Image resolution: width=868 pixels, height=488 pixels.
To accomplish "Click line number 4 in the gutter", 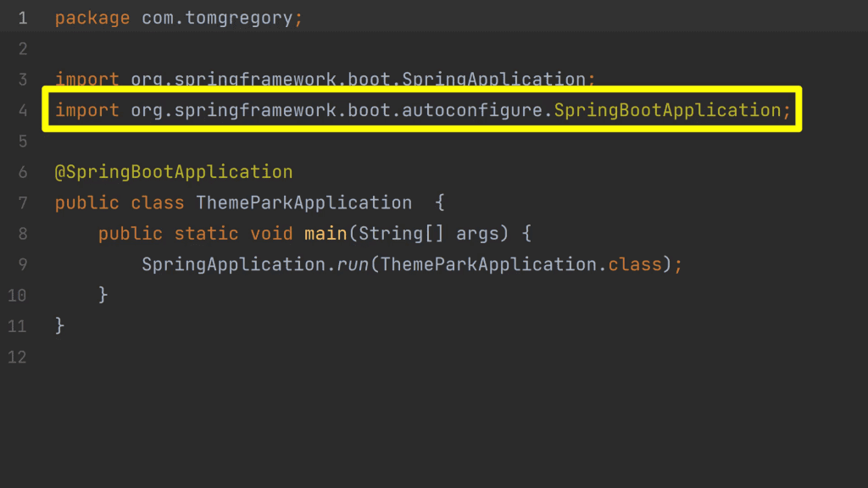I will point(22,110).
